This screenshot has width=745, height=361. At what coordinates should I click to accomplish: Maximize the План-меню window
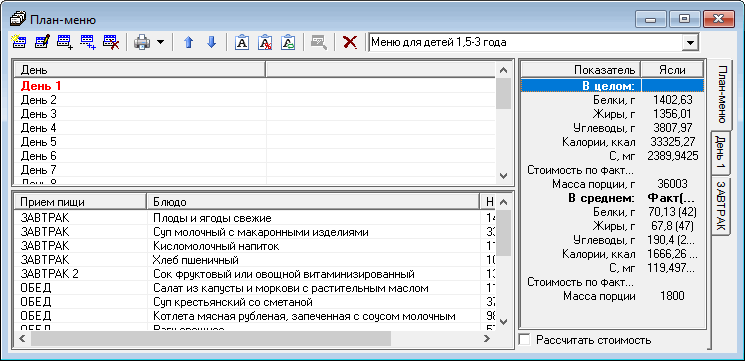click(684, 19)
